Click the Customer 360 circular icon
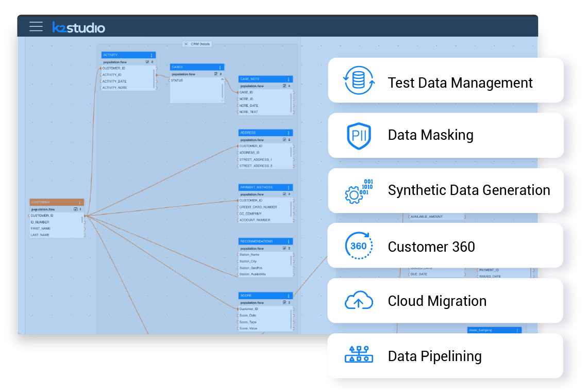This screenshot has width=588, height=391. click(x=359, y=246)
